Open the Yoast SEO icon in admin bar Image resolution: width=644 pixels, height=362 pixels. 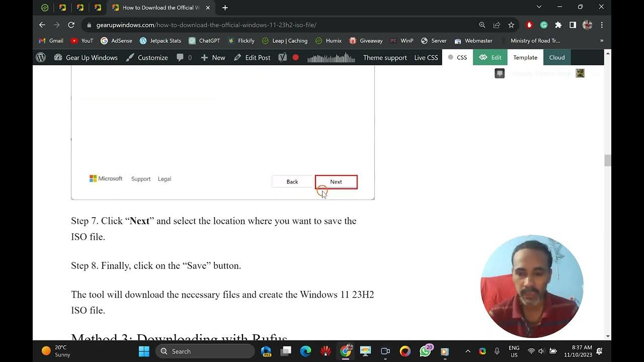tap(283, 57)
